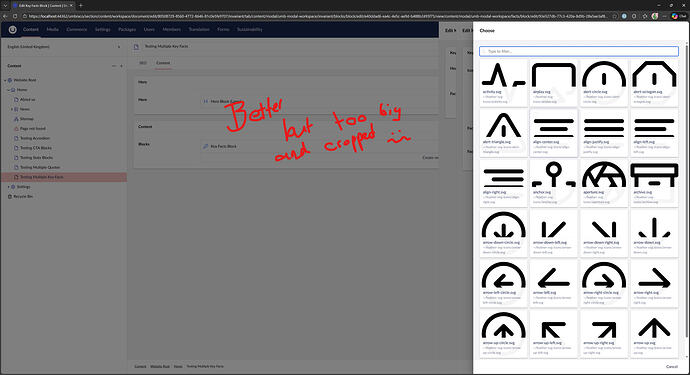Pick the arrow-right-circle.svg icon card
Image resolution: width=690 pixels, height=375 pixels.
pyautogui.click(x=604, y=283)
